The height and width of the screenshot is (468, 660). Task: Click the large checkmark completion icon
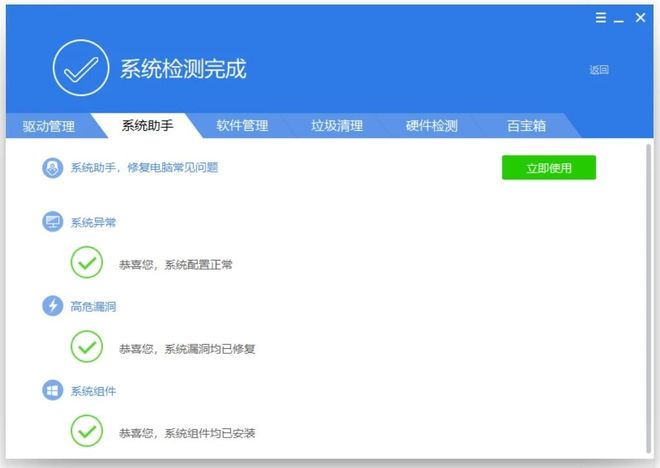pyautogui.click(x=81, y=68)
